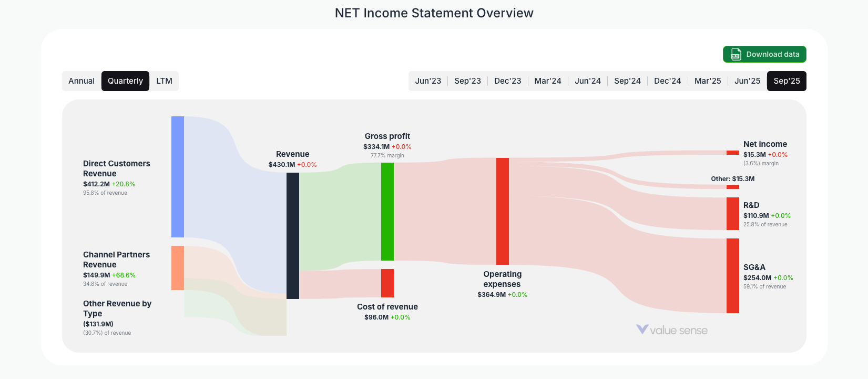Screen dimensions: 868x379
Task: Select the Jun'23 quarter
Action: (428, 81)
